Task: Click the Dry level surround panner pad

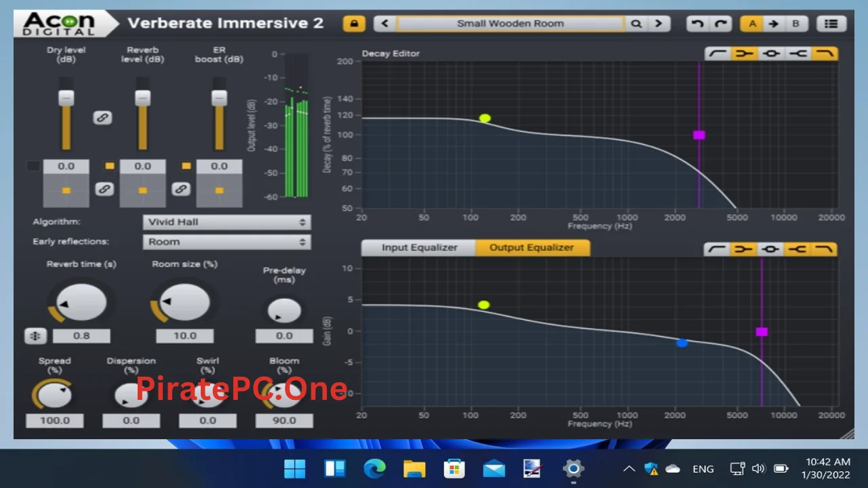Action: [66, 190]
